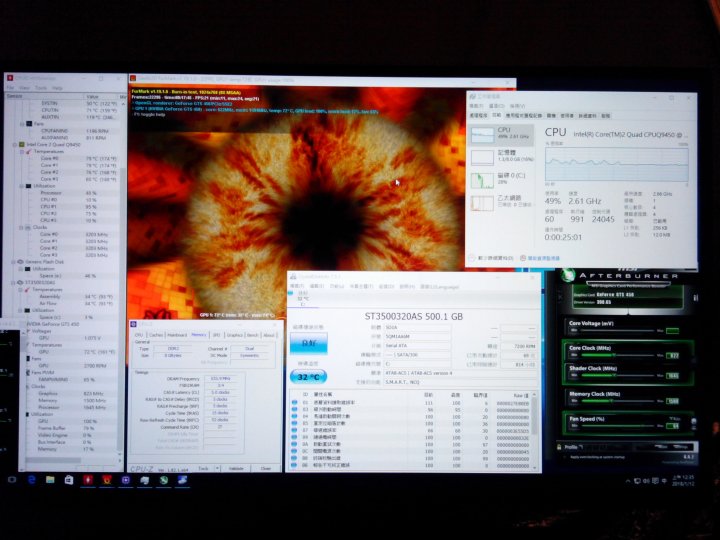Viewport: 720px width, 540px height.
Task: Click the CPU-Z Tools button
Action: click(203, 468)
